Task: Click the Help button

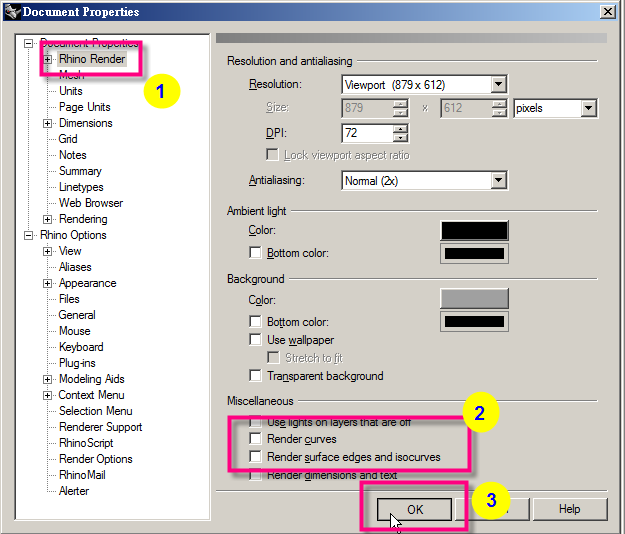Action: pyautogui.click(x=570, y=509)
